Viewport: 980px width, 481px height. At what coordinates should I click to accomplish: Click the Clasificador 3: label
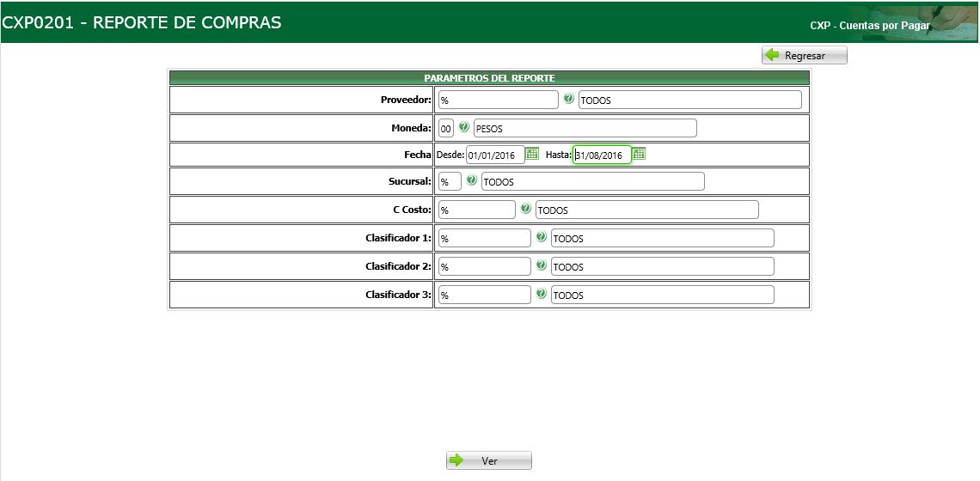coord(399,295)
